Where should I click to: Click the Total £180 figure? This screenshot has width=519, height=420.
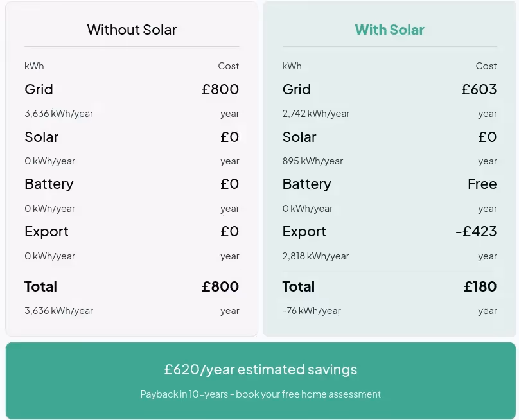tap(480, 286)
